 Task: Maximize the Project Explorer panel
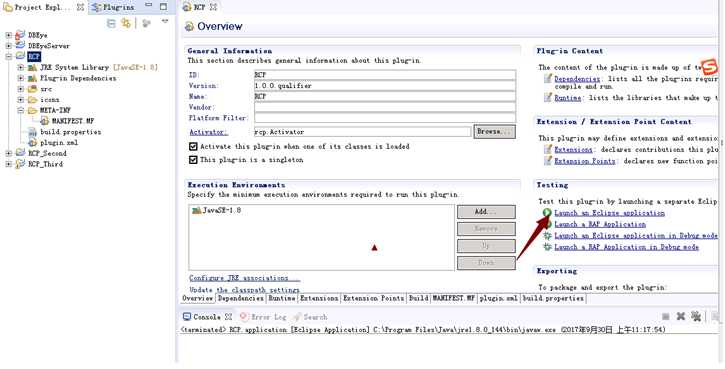coord(163,7)
